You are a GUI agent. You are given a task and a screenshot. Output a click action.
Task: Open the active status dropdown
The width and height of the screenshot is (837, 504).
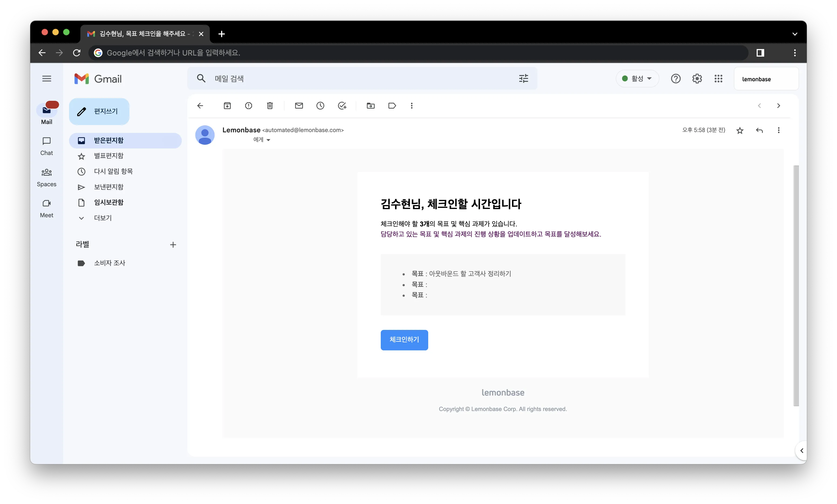pyautogui.click(x=637, y=79)
